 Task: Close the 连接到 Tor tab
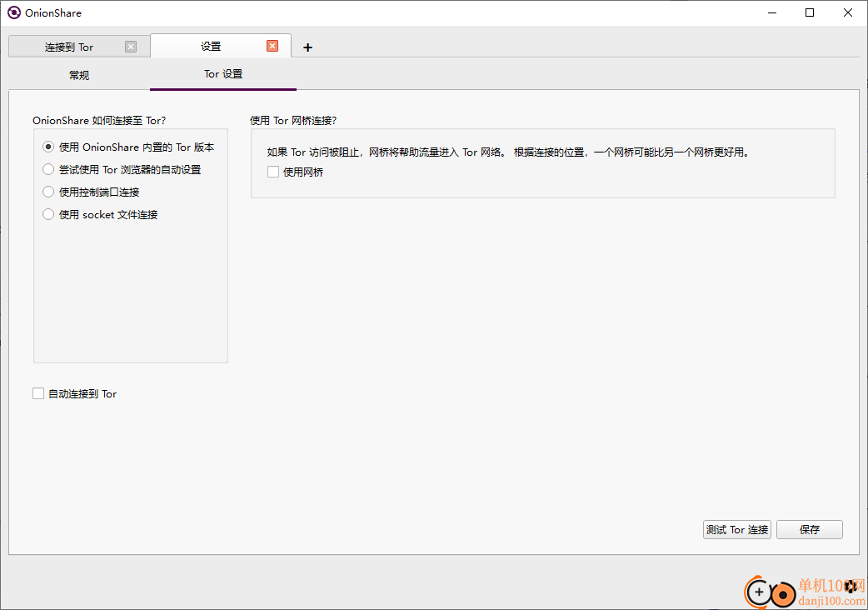click(131, 47)
